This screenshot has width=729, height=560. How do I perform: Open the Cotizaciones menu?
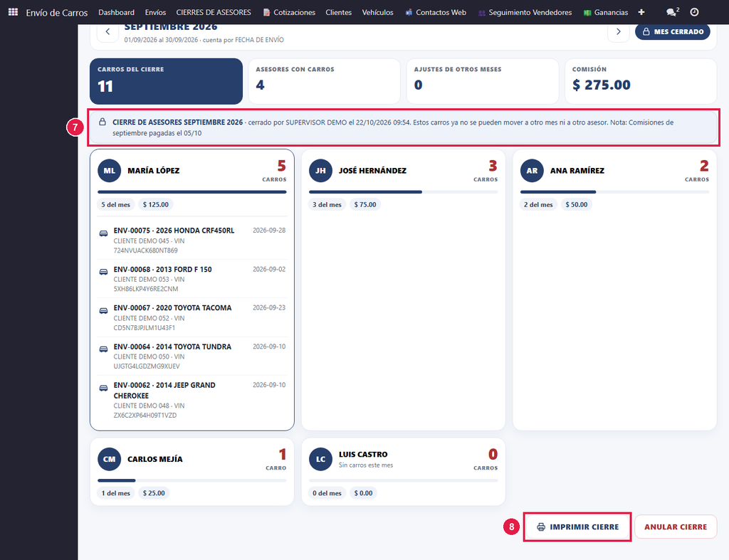click(289, 12)
